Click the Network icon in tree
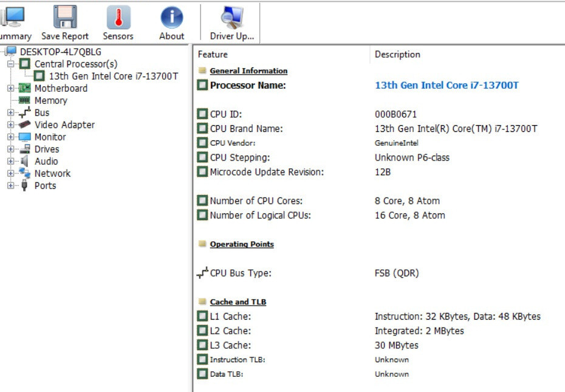 (x=24, y=173)
